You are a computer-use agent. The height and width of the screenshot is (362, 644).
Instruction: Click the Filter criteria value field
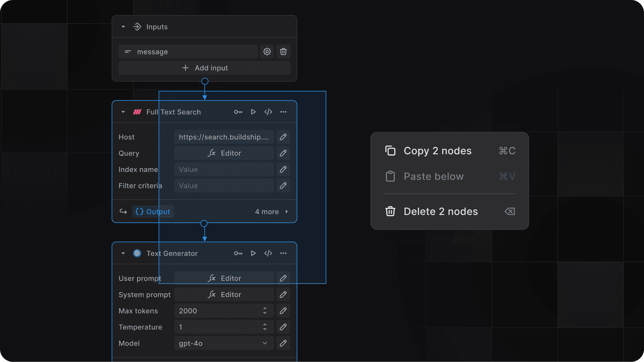pyautogui.click(x=224, y=186)
